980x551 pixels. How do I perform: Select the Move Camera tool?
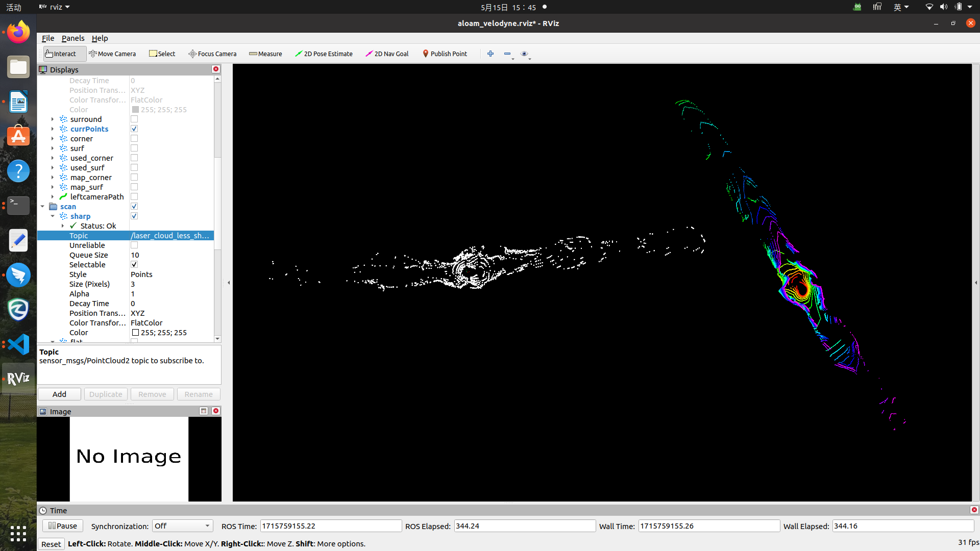coord(112,54)
